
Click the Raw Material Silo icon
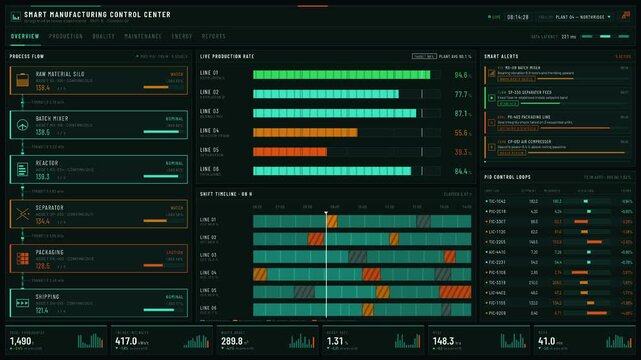point(22,80)
